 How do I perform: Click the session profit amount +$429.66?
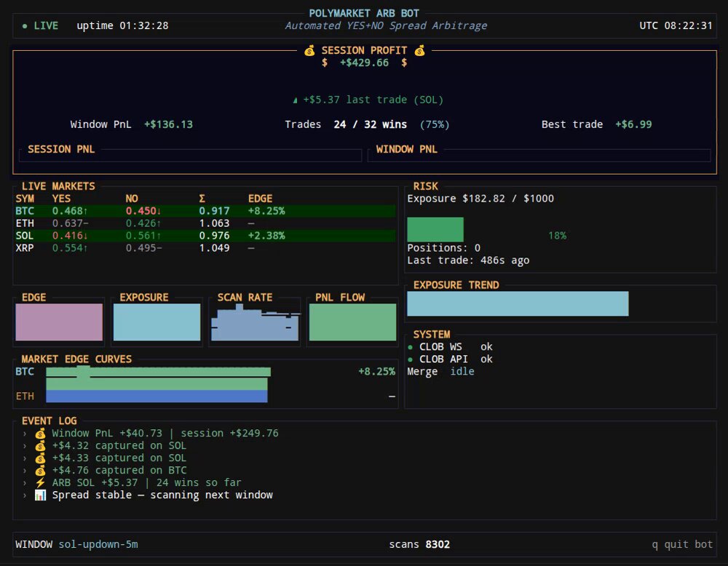tap(365, 63)
